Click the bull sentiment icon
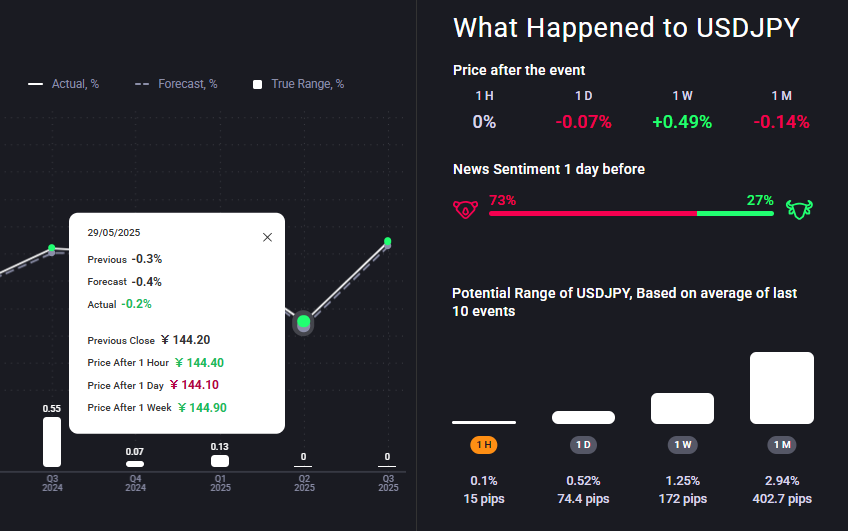848x531 pixels. [799, 209]
